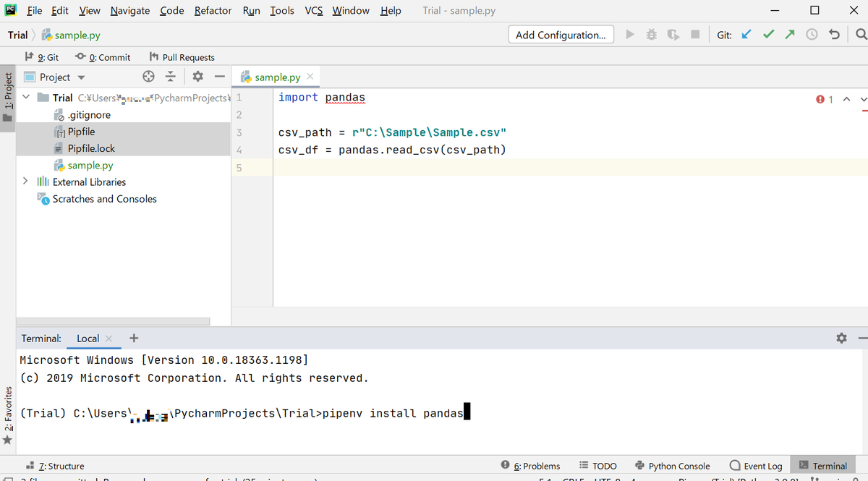The image size is (868, 481).
Task: Open Project panel settings gear
Action: (x=197, y=77)
